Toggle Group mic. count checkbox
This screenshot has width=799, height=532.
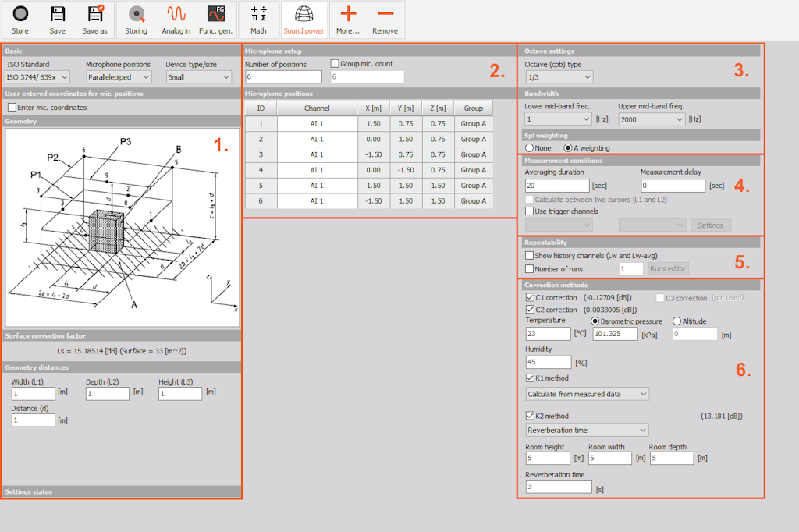(x=335, y=64)
